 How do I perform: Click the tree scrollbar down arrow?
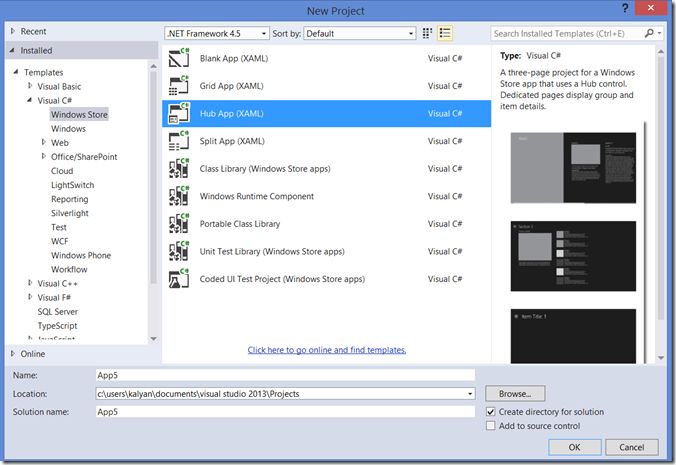[x=153, y=339]
